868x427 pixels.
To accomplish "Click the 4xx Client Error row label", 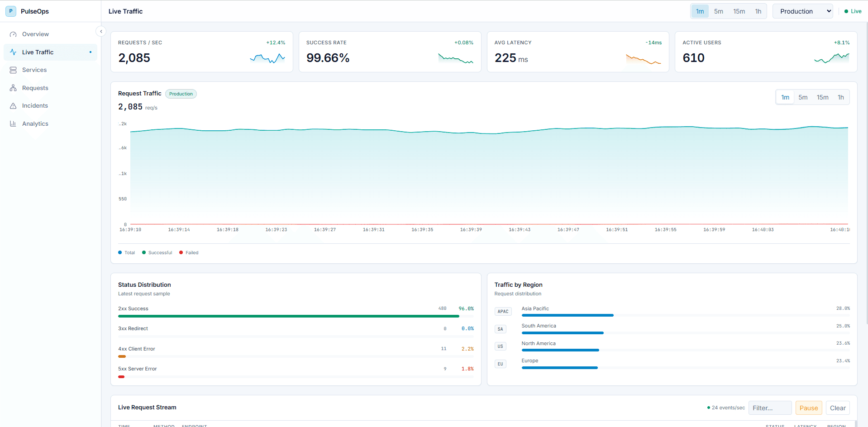I will click(x=137, y=349).
